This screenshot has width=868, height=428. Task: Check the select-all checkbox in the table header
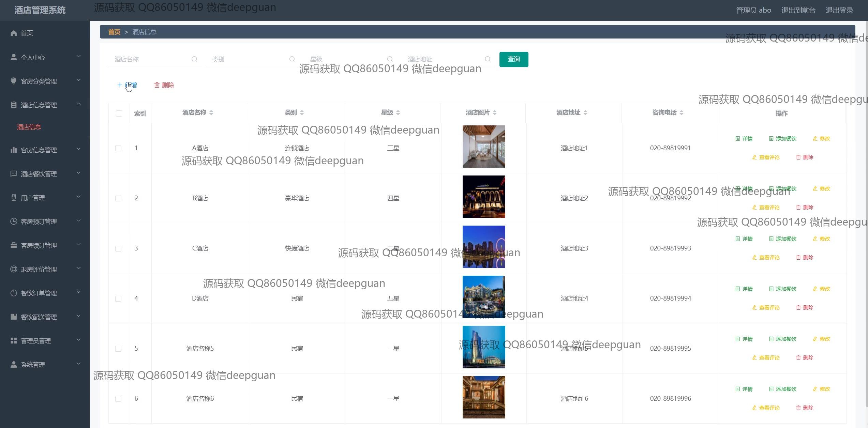pyautogui.click(x=119, y=113)
